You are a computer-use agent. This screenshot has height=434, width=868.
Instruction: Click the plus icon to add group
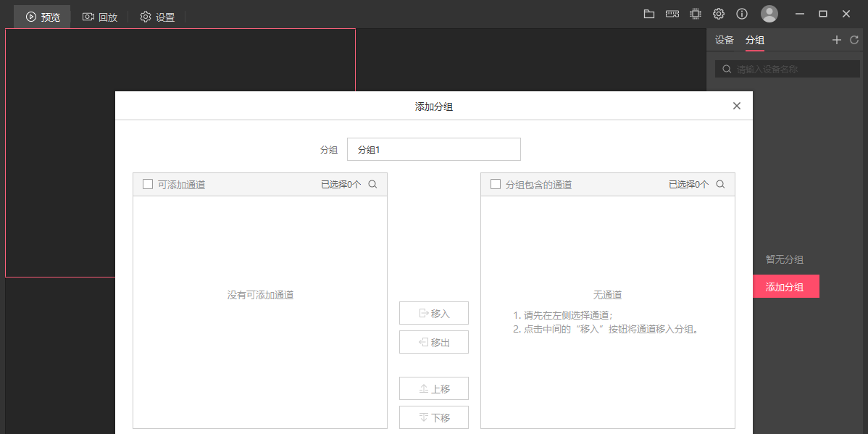click(837, 40)
